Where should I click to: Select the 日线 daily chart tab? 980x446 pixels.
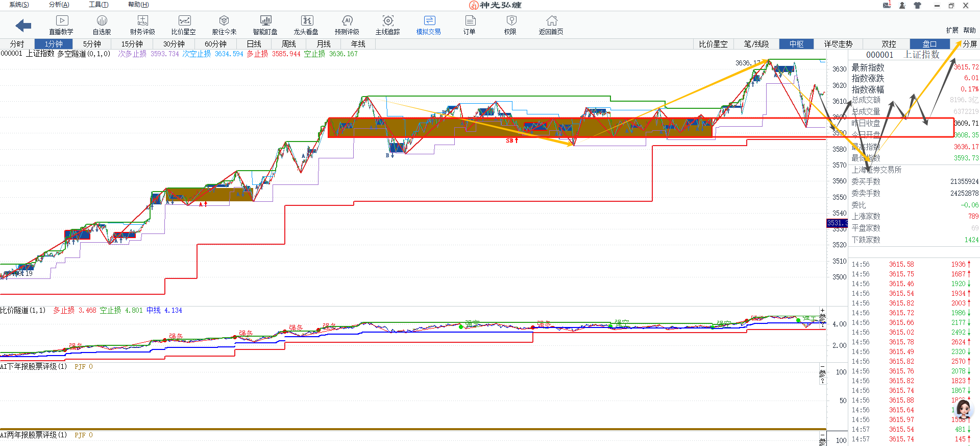coord(254,44)
